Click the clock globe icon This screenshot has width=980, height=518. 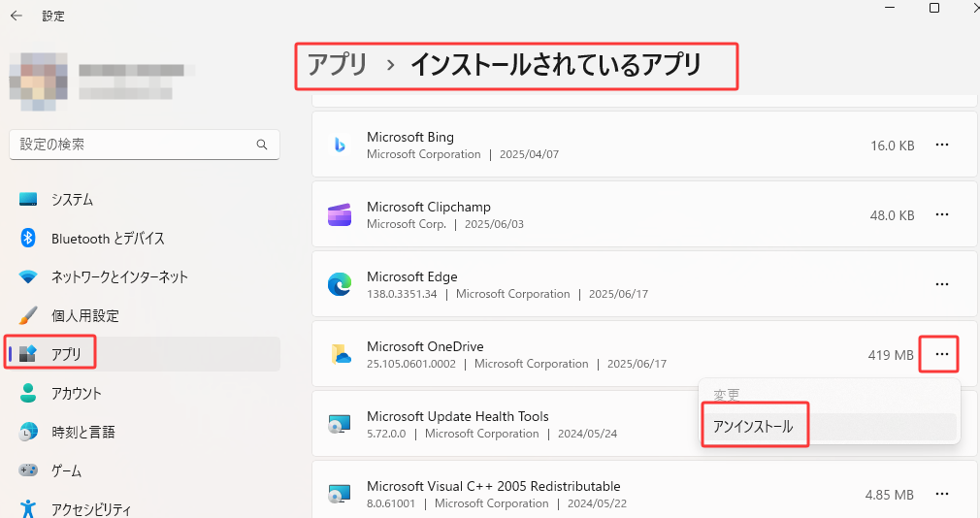pos(28,432)
